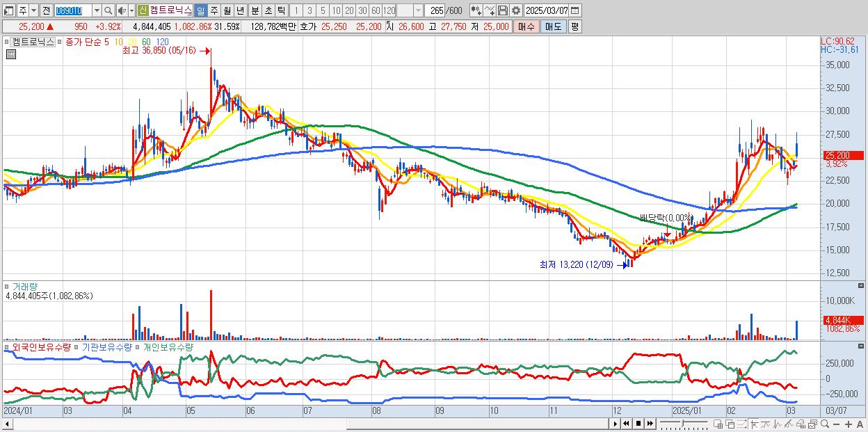Click the 평 button

coord(574,26)
